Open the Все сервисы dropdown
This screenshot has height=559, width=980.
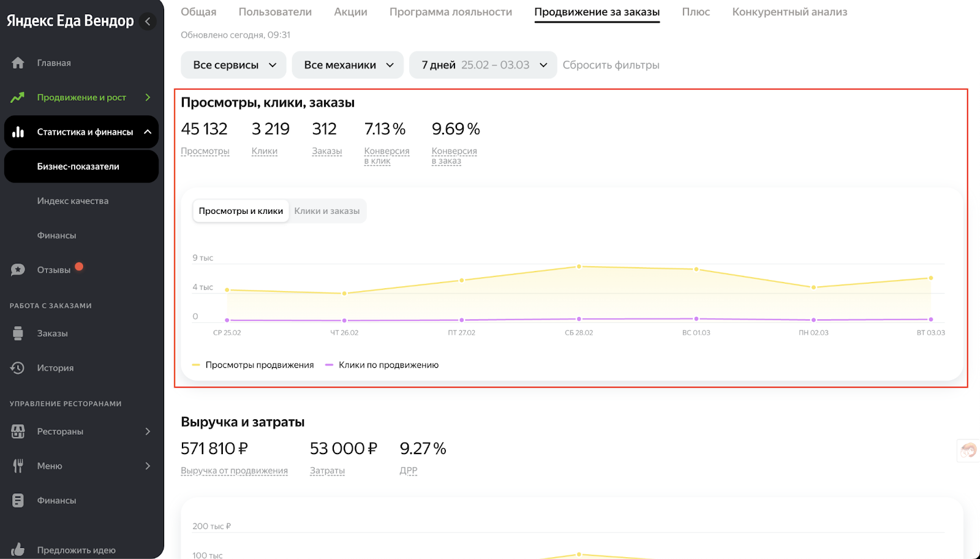(233, 65)
